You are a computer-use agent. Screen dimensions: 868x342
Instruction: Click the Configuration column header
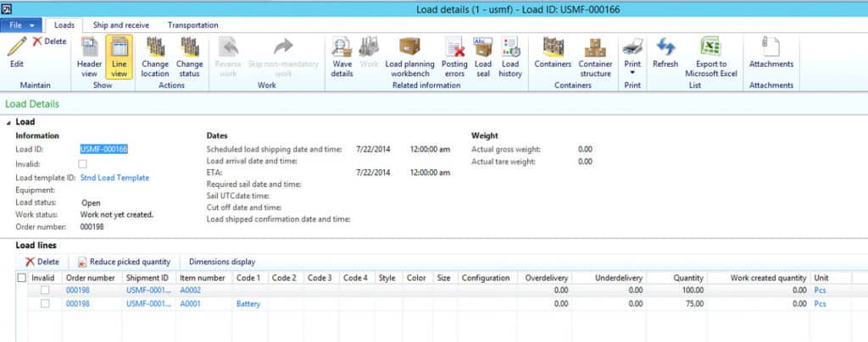coord(486,278)
